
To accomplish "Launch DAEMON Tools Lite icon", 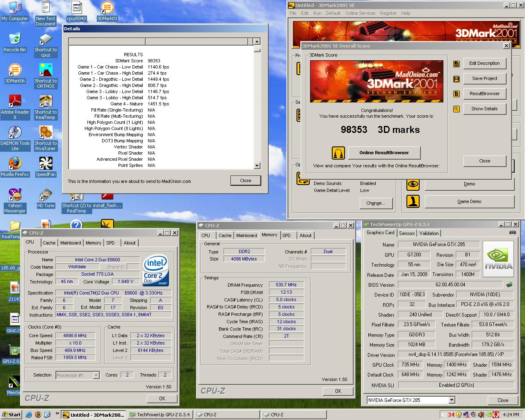I will (x=15, y=139).
